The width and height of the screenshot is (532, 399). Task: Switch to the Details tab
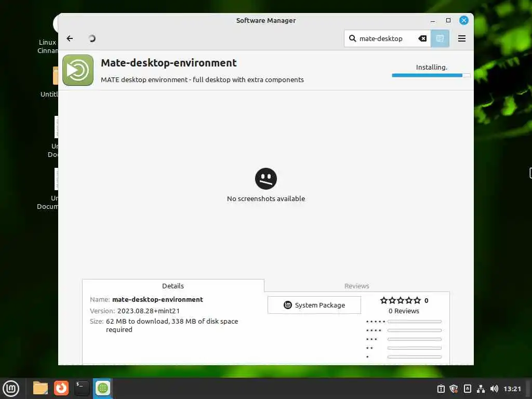point(173,286)
